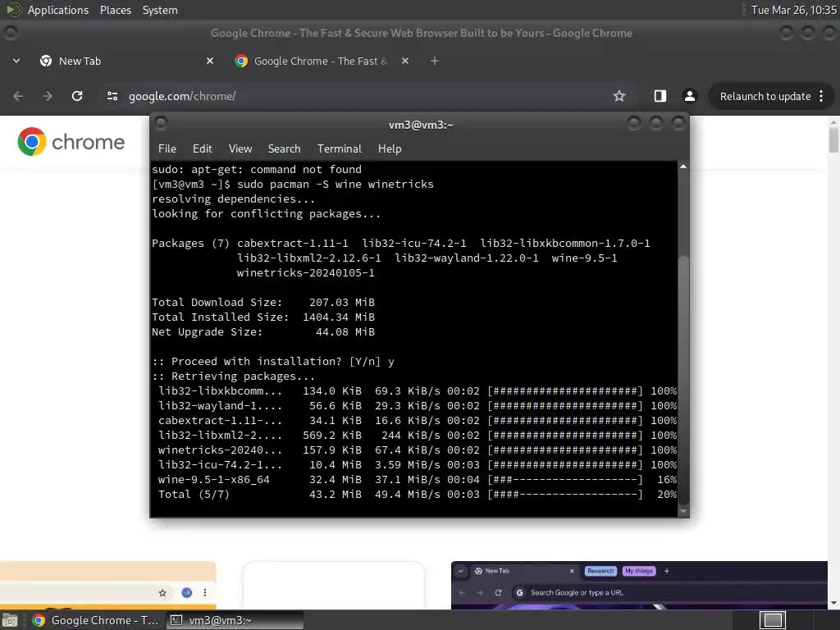Screen dimensions: 840x630
Task: Click terminal window menu icon in titlebar
Action: (161, 125)
